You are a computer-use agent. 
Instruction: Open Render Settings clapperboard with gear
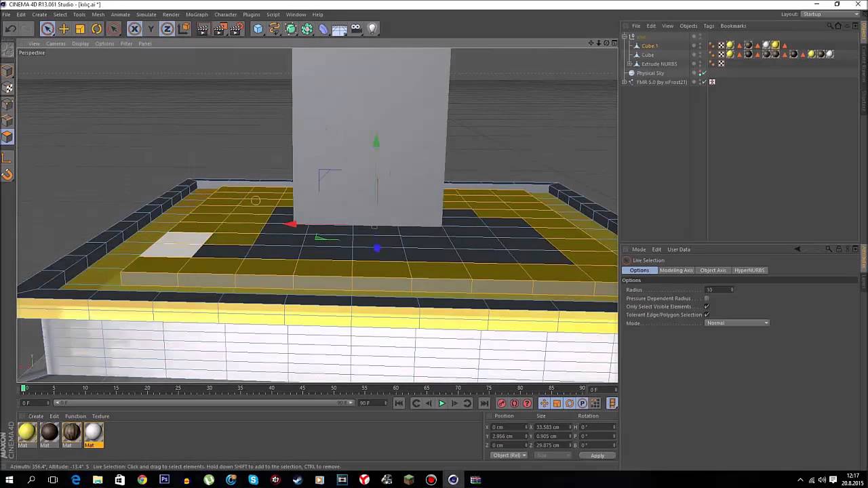pos(236,28)
